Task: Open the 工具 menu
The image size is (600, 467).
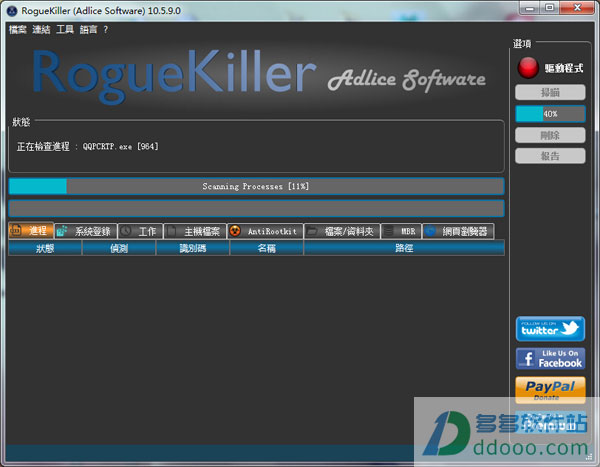Action: point(65,29)
